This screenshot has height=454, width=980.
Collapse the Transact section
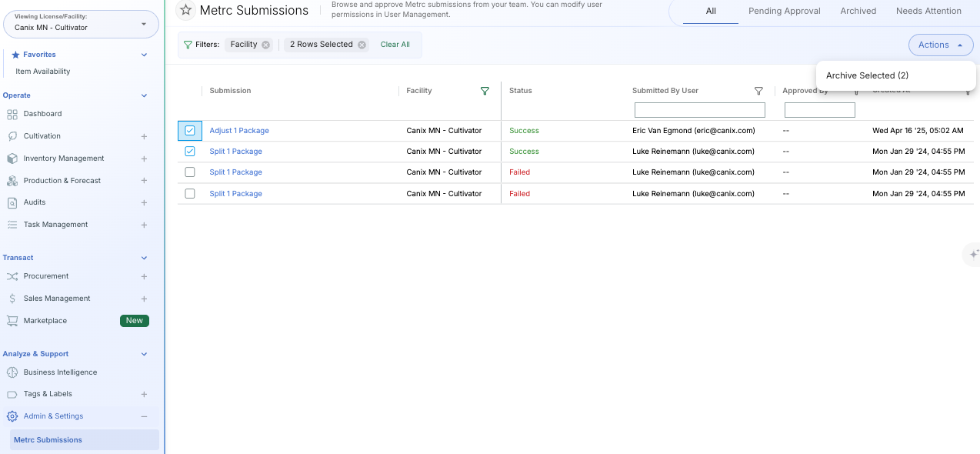tap(144, 258)
